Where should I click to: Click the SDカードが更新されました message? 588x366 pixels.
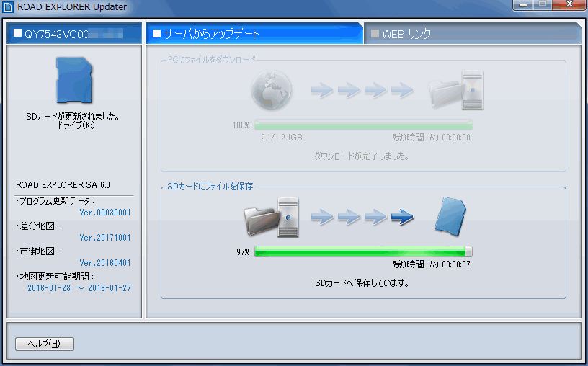tap(73, 117)
